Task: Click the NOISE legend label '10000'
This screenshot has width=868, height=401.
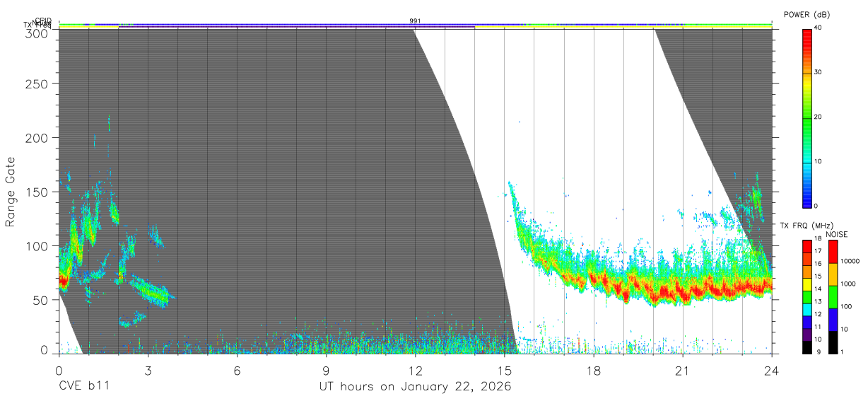Action: click(x=849, y=261)
